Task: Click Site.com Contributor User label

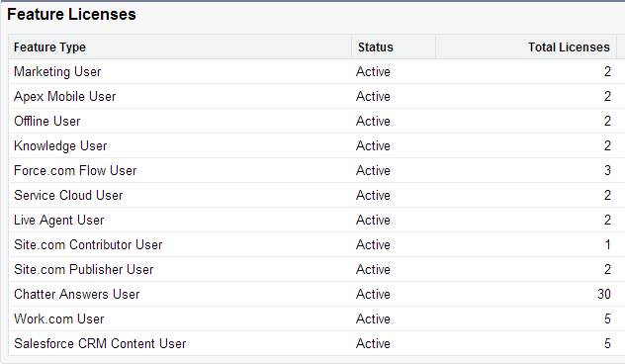Action: pos(88,244)
